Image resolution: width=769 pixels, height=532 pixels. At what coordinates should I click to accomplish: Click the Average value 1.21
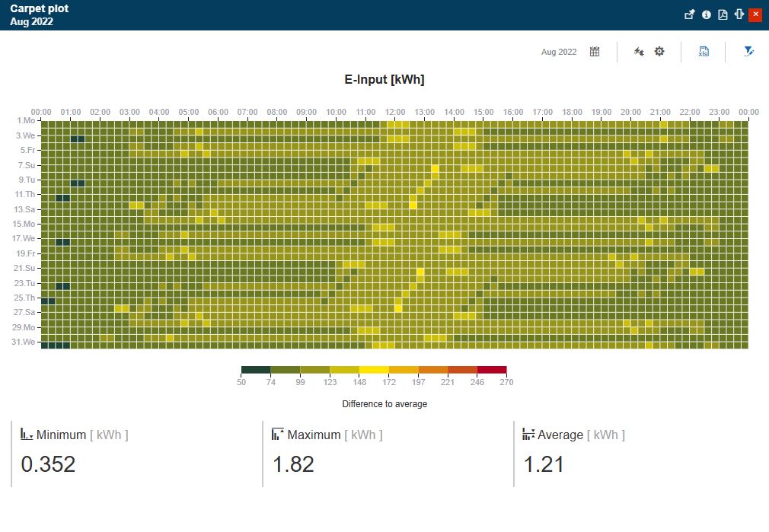click(x=544, y=464)
